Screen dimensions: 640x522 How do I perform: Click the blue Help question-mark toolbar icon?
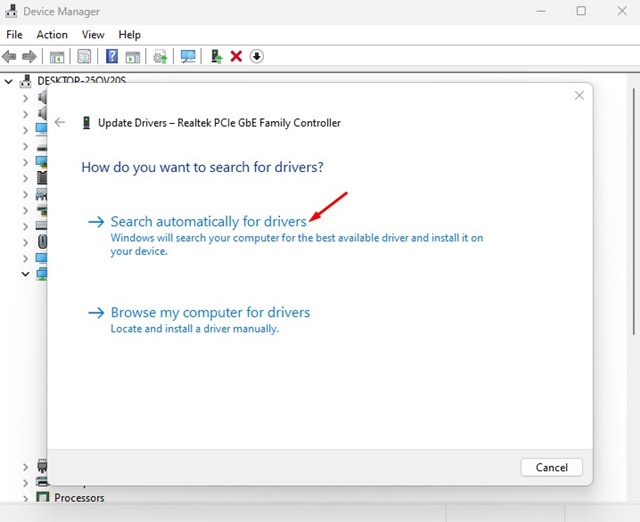[x=112, y=56]
